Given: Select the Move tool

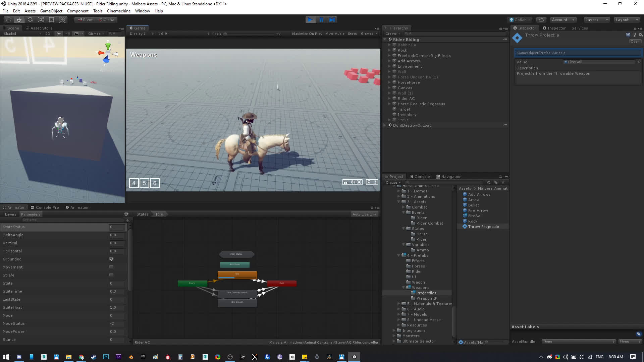Looking at the screenshot, I should pyautogui.click(x=19, y=20).
